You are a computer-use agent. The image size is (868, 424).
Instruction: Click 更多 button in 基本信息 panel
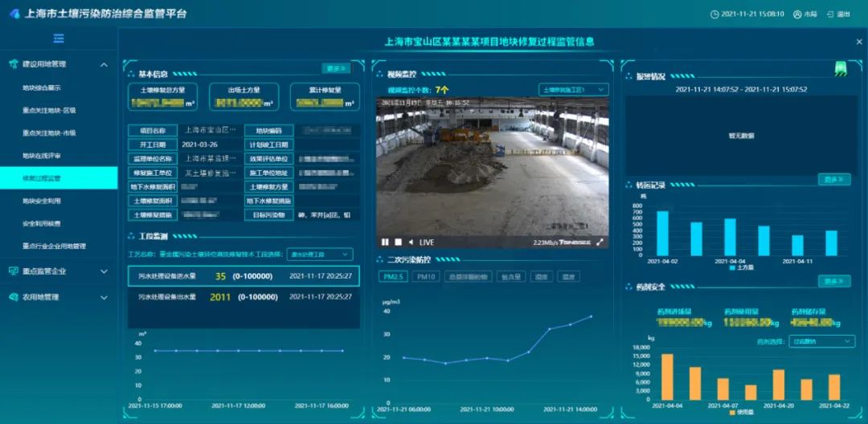coord(336,68)
